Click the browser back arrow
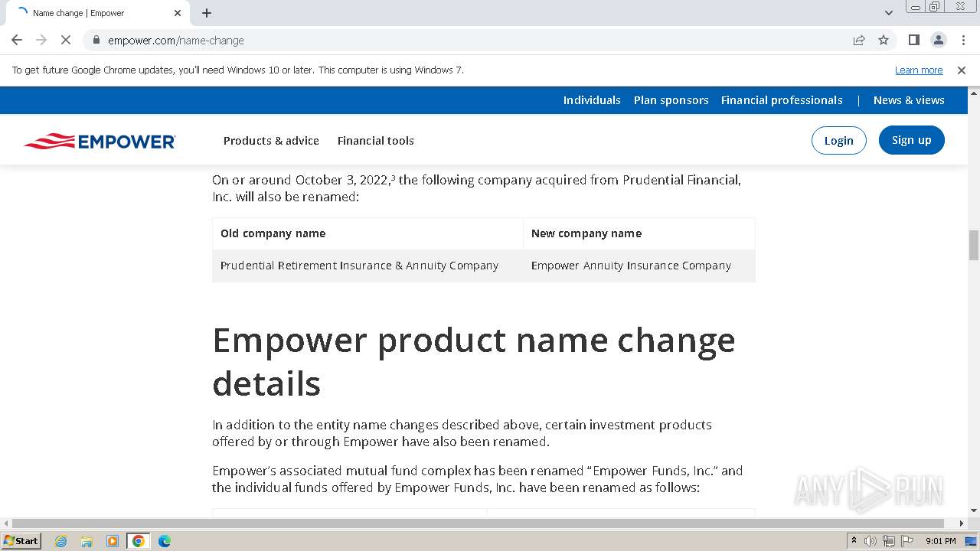 point(17,40)
